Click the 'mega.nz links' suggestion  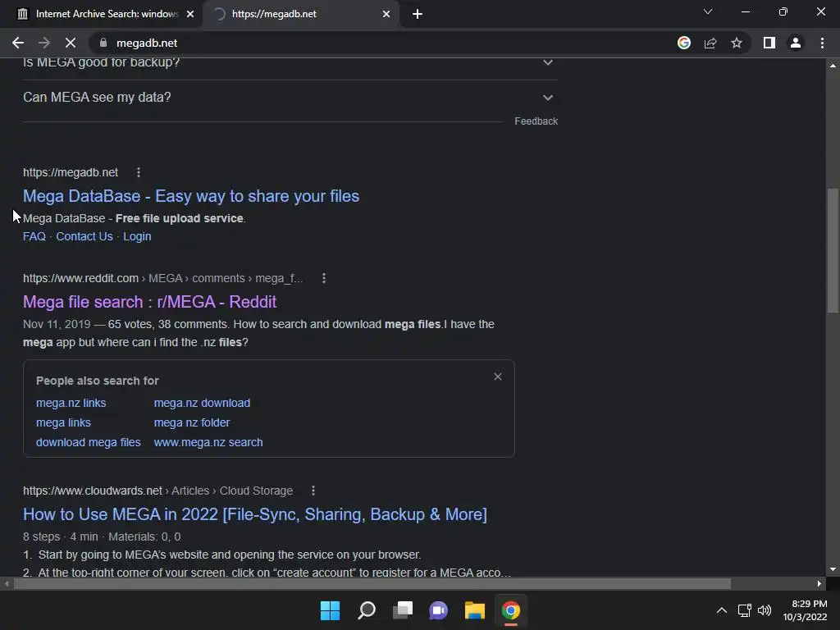pos(71,403)
